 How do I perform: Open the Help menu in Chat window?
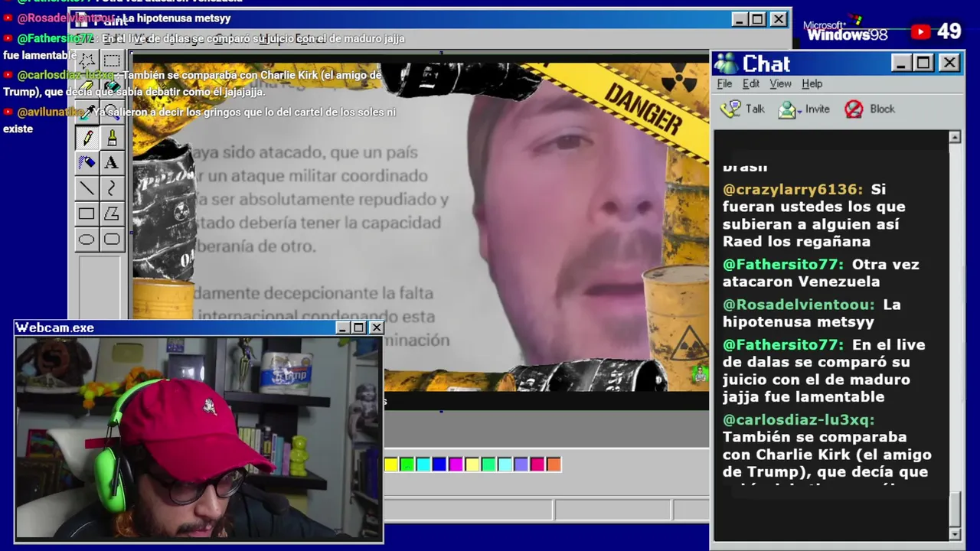click(x=812, y=83)
